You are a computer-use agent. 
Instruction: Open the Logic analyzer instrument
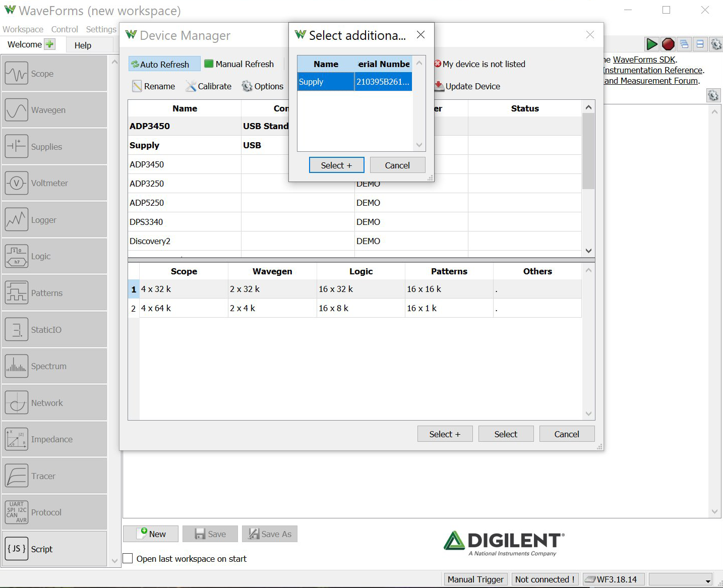pyautogui.click(x=54, y=256)
